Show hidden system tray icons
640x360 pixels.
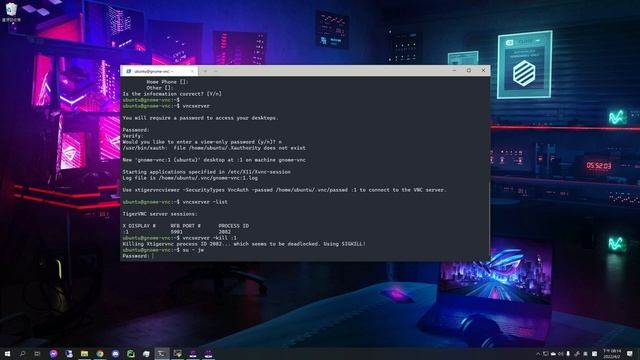[538, 353]
